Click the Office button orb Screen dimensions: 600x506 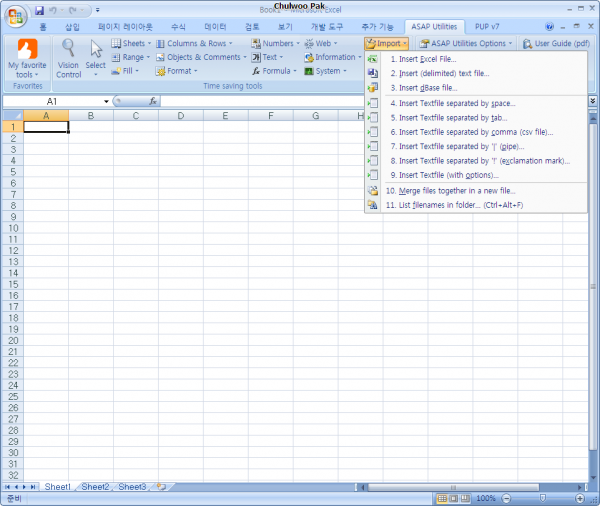point(16,16)
